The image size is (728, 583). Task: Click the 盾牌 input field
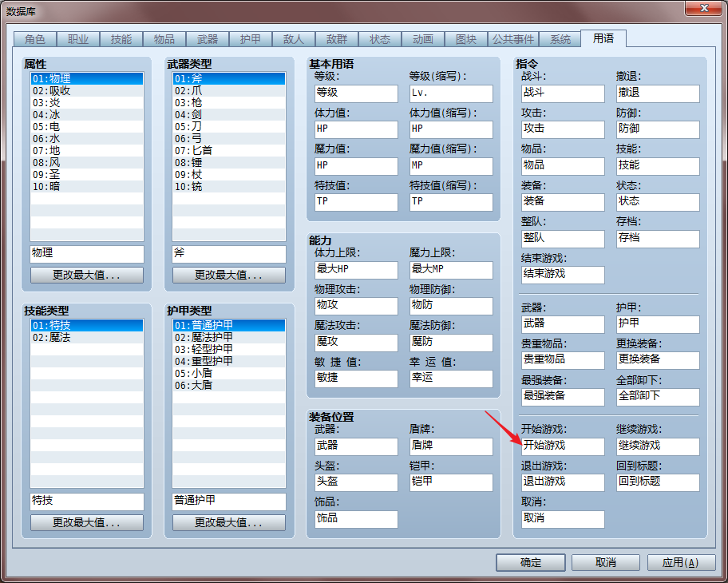[x=451, y=446]
